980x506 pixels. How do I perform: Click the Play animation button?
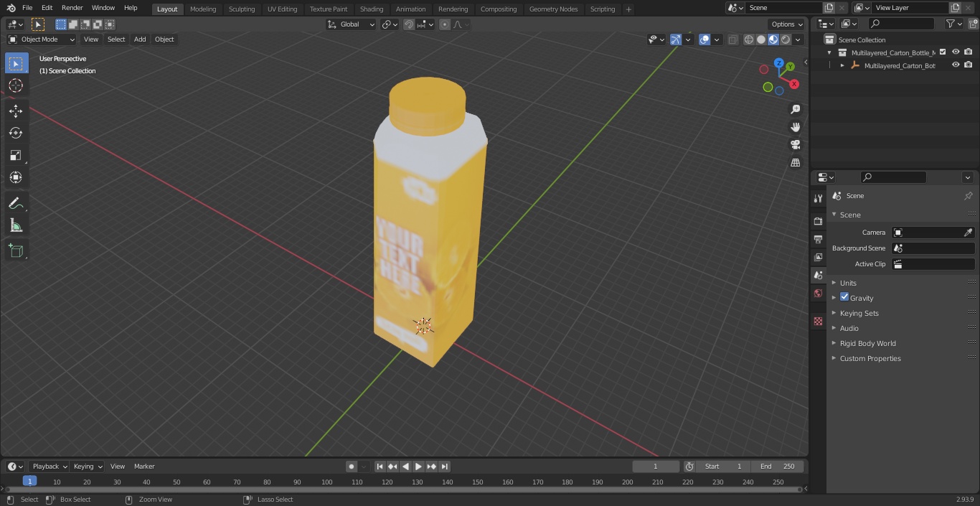[x=418, y=467]
